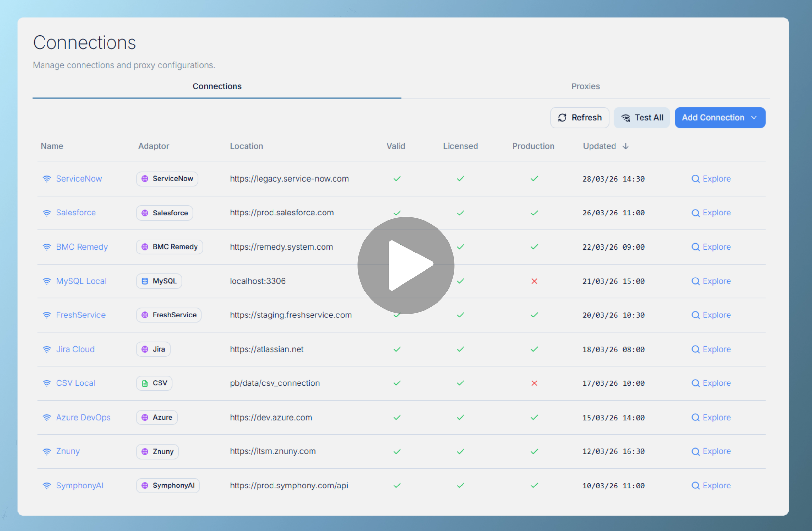Image resolution: width=812 pixels, height=531 pixels.
Task: Open the Jira Cloud connection link
Action: pos(75,349)
